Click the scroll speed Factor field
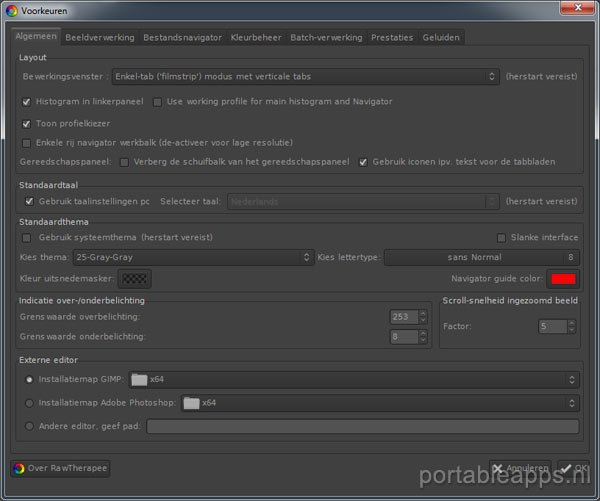Screen dimensions: 600x501 point(553,326)
